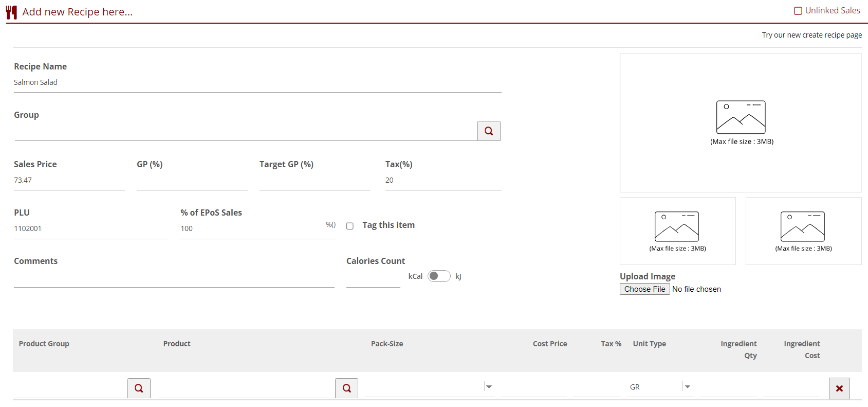Select the bottom-right image placeholder
This screenshot has width=868, height=407.
(803, 231)
